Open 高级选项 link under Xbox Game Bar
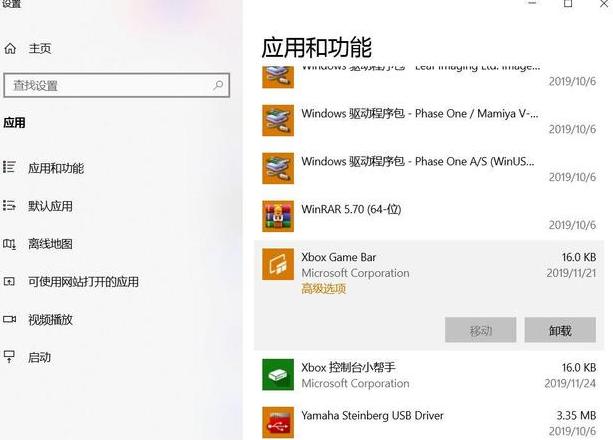 tap(324, 289)
